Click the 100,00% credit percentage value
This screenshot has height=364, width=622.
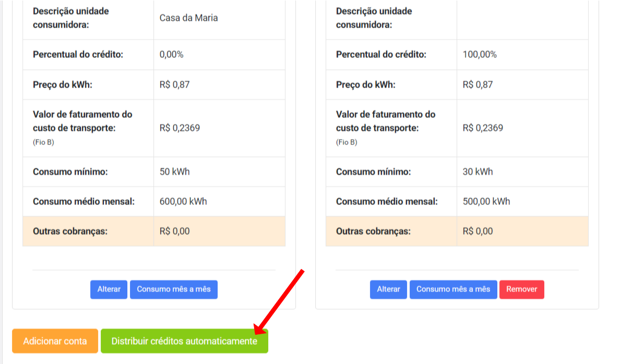pyautogui.click(x=480, y=54)
